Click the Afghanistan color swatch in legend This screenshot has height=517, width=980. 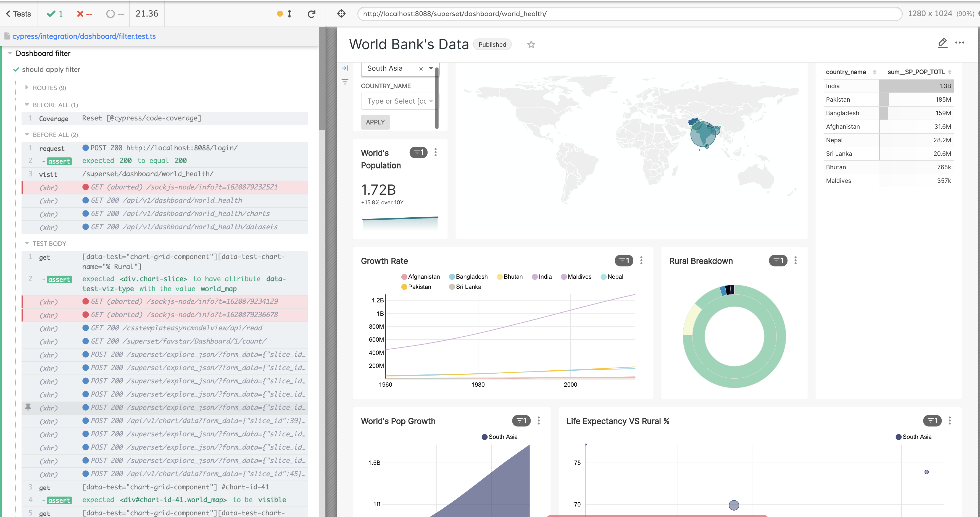point(404,276)
